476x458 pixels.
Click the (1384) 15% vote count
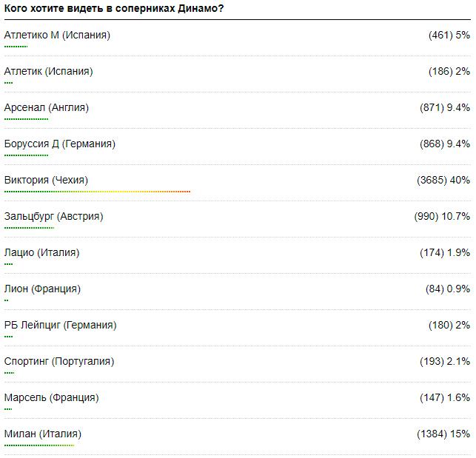click(x=443, y=434)
